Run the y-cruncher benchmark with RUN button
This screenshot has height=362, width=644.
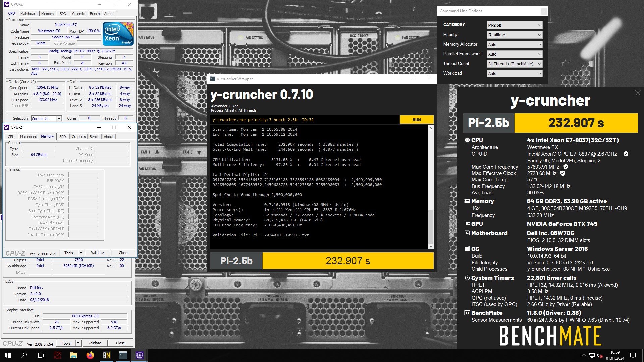pyautogui.click(x=417, y=120)
